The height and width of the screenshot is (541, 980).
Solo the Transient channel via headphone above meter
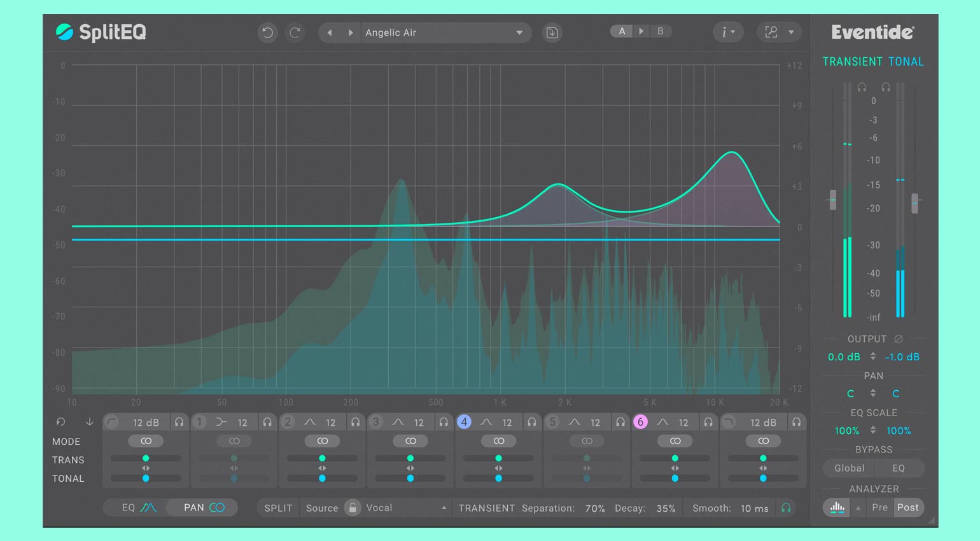coord(862,87)
